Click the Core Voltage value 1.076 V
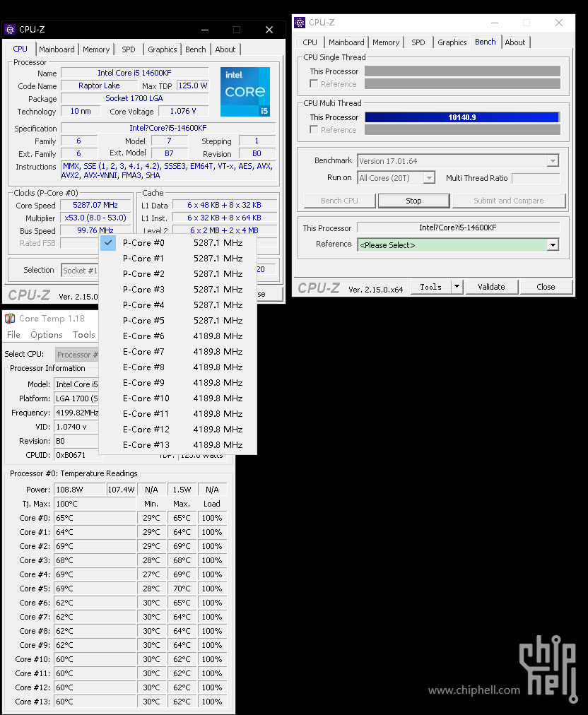Image resolution: width=588 pixels, height=715 pixels. tap(183, 111)
